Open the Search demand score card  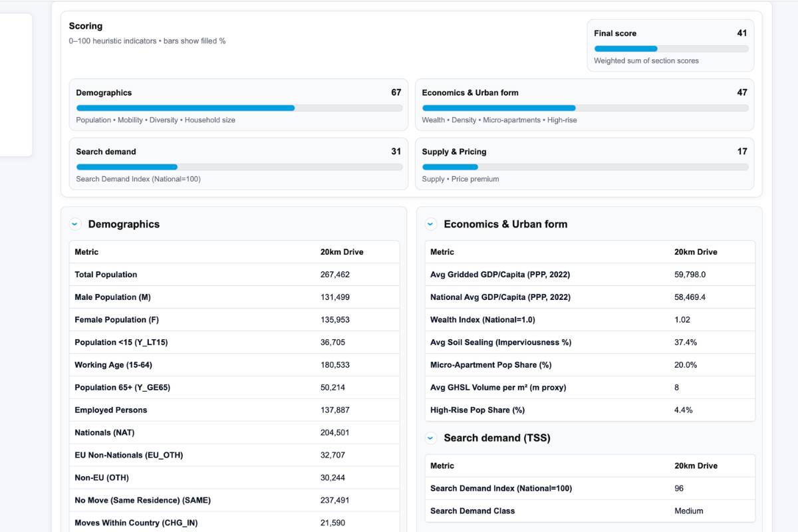click(237, 164)
